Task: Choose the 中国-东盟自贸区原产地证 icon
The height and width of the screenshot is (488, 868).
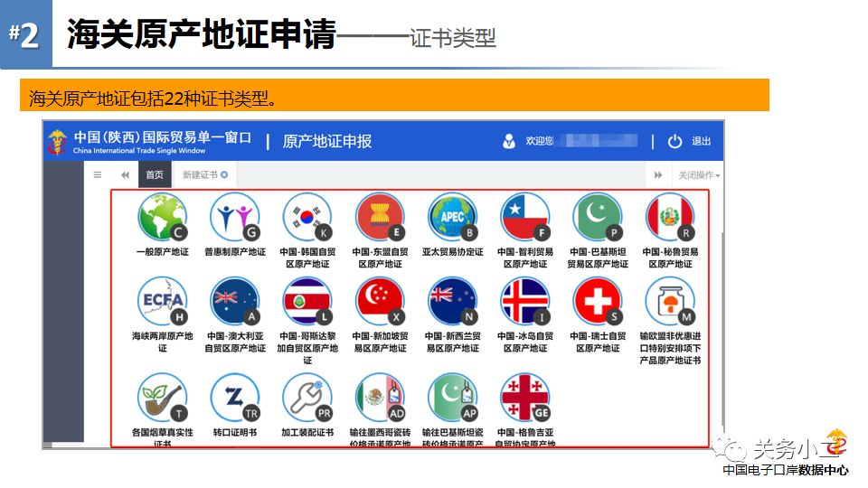Action: (381, 217)
